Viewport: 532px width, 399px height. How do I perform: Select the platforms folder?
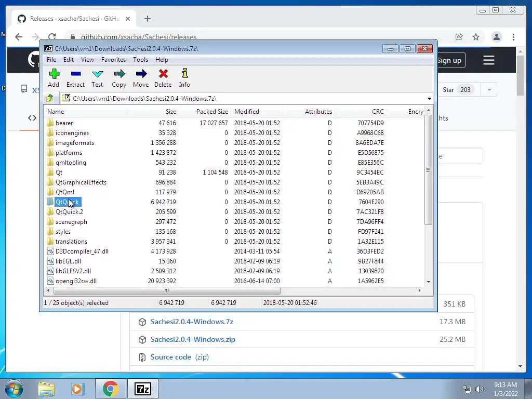coord(69,153)
